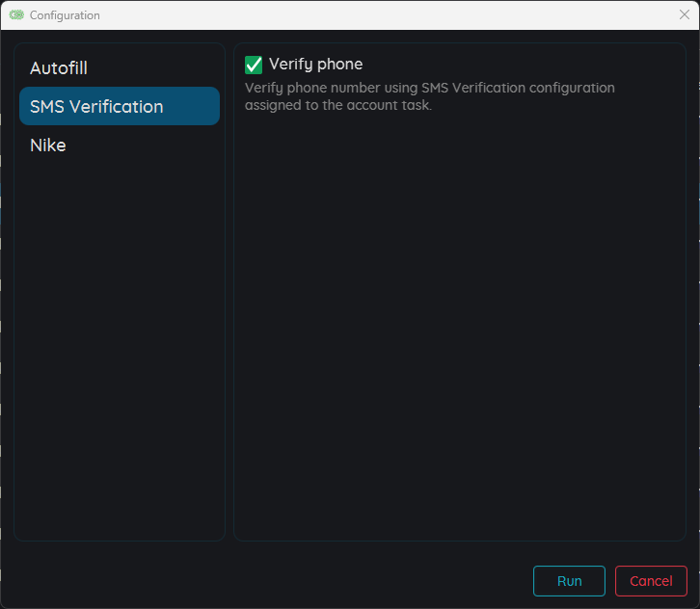Image resolution: width=700 pixels, height=609 pixels.
Task: Click the red Cancel button
Action: point(651,581)
